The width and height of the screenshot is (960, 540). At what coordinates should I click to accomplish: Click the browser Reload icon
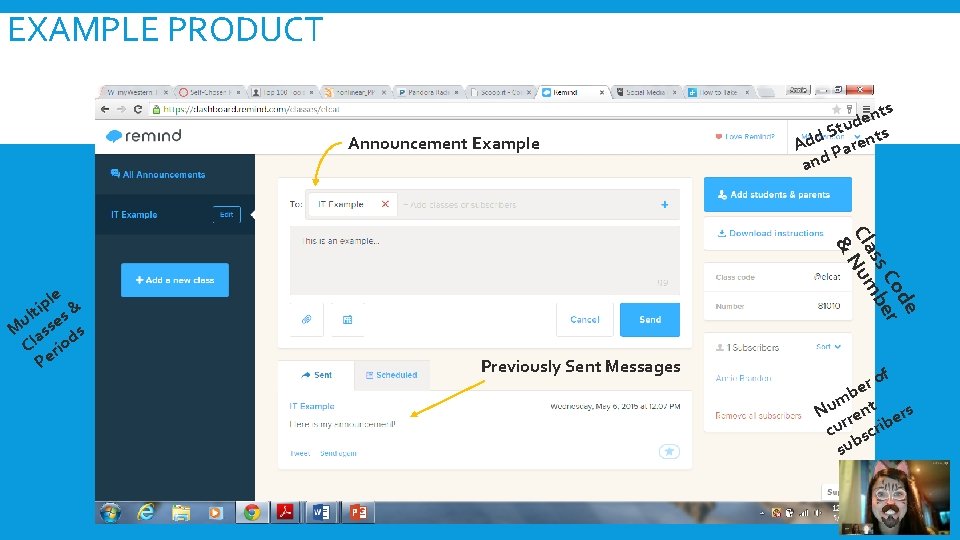138,109
